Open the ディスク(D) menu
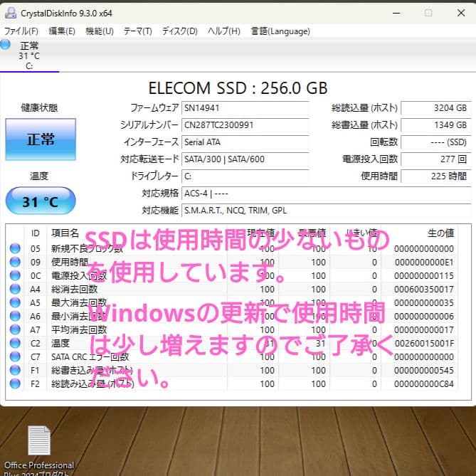 click(180, 31)
